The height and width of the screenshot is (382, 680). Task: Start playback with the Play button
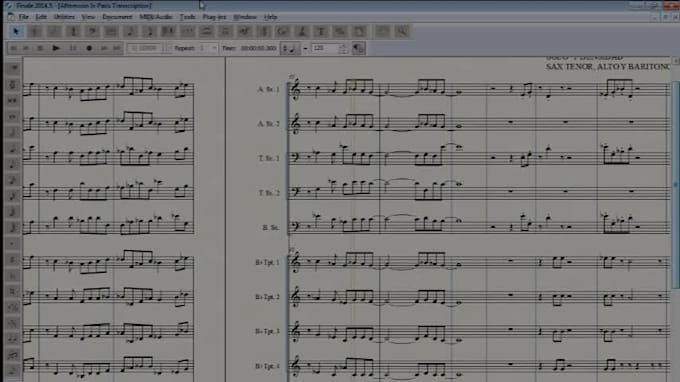pyautogui.click(x=56, y=48)
